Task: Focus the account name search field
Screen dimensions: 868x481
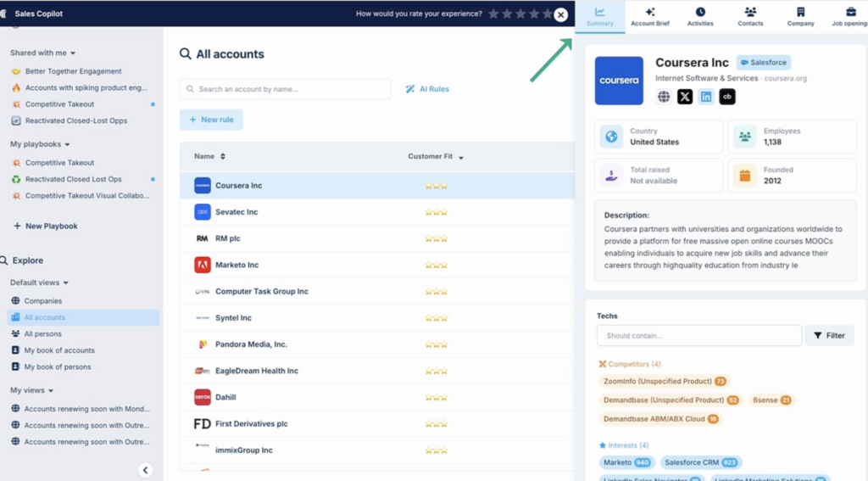Action: (285, 89)
